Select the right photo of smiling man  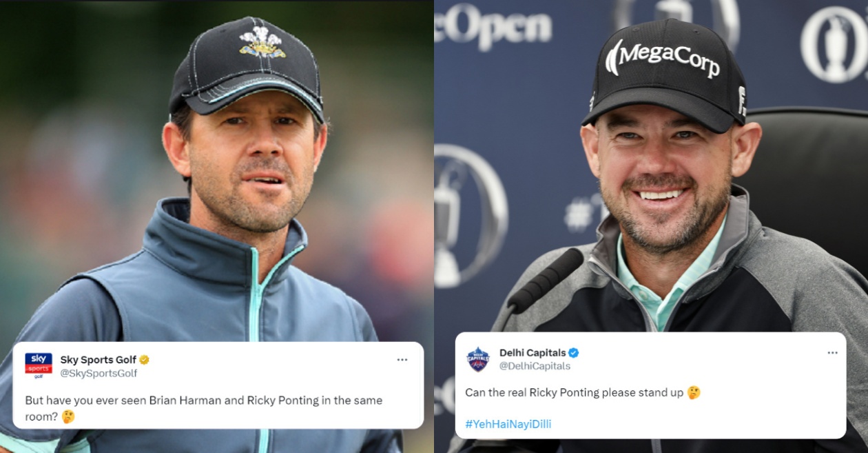pos(651,226)
